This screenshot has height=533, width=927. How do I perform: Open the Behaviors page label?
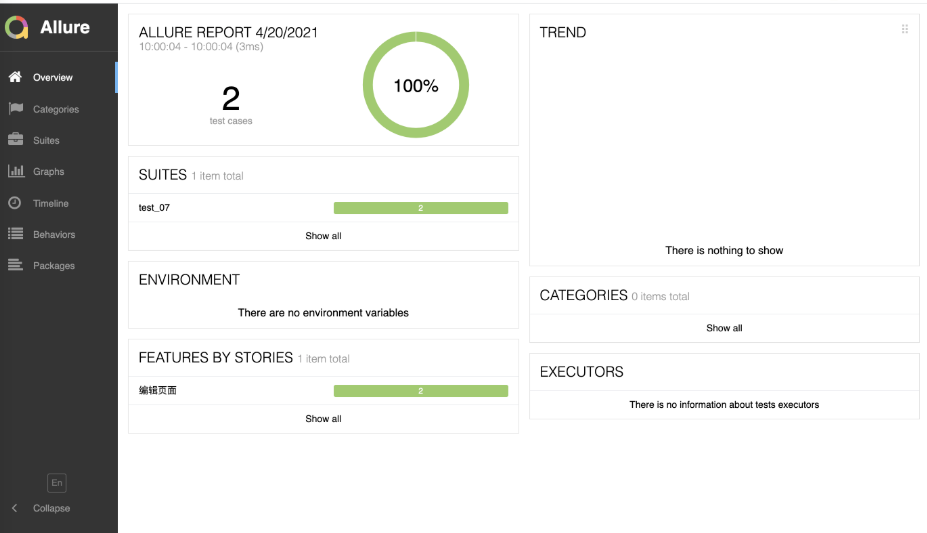coord(54,235)
